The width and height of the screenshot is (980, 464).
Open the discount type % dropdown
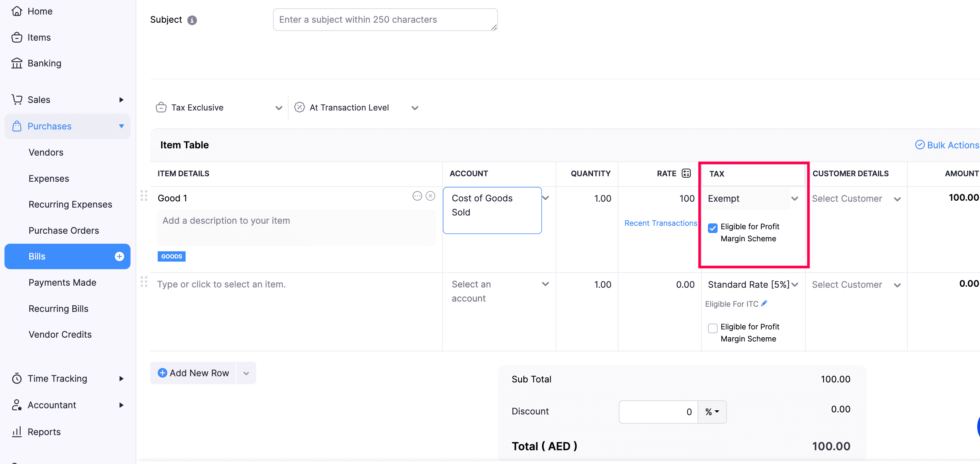pos(712,412)
